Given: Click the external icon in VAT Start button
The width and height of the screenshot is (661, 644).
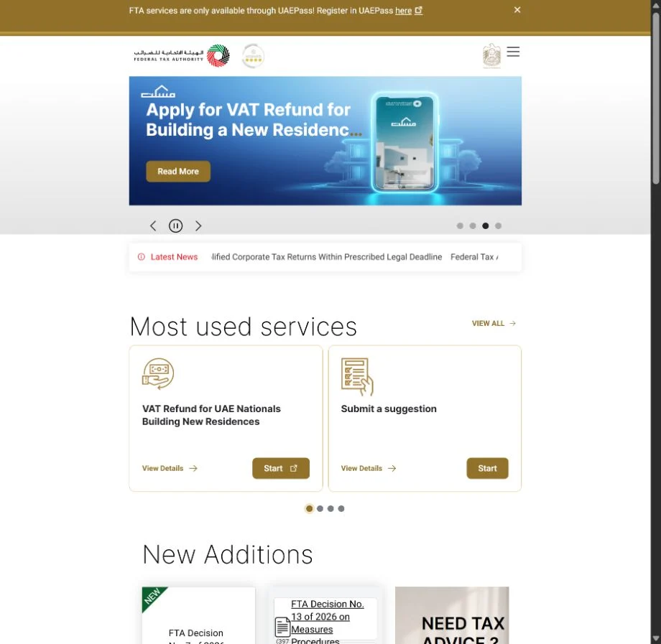Looking at the screenshot, I should click(294, 468).
